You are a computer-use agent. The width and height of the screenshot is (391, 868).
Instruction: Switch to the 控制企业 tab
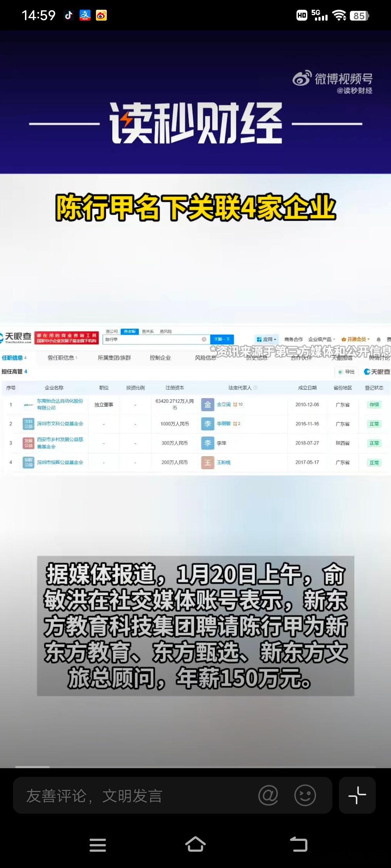click(x=160, y=358)
